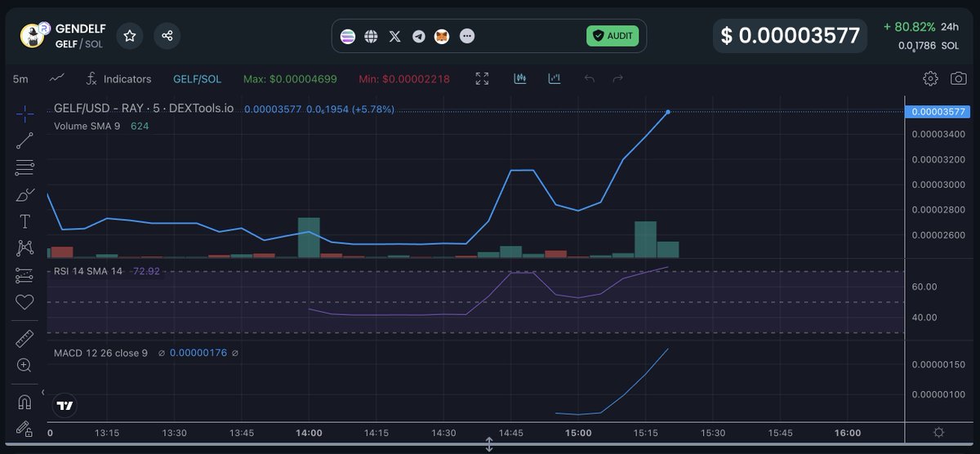Toggle lock all drawing tools

[24, 428]
